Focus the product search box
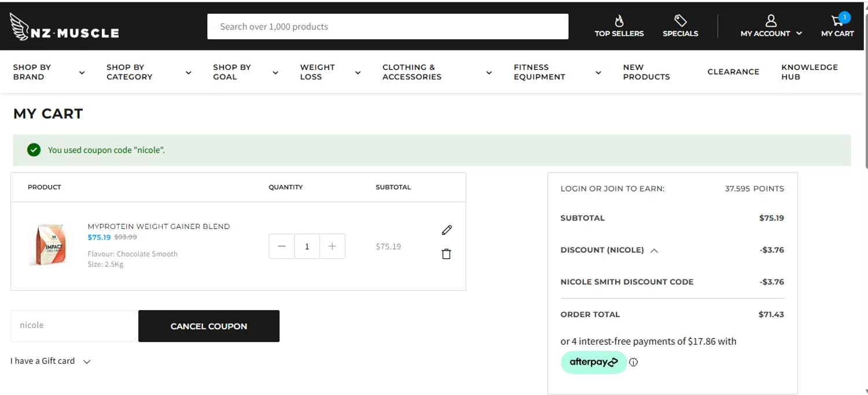 [x=388, y=27]
